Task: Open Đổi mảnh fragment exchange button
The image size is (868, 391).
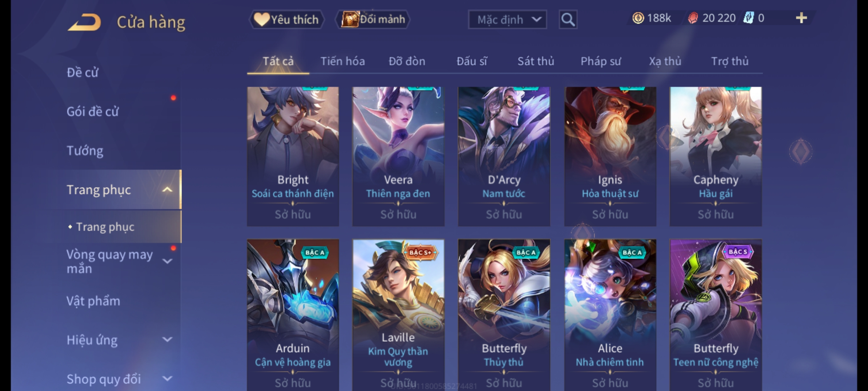Action: click(x=373, y=20)
